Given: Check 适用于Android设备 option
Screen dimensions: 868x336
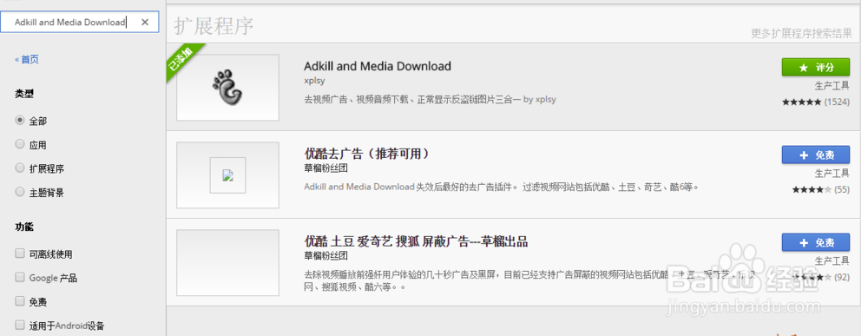Looking at the screenshot, I should (x=20, y=325).
